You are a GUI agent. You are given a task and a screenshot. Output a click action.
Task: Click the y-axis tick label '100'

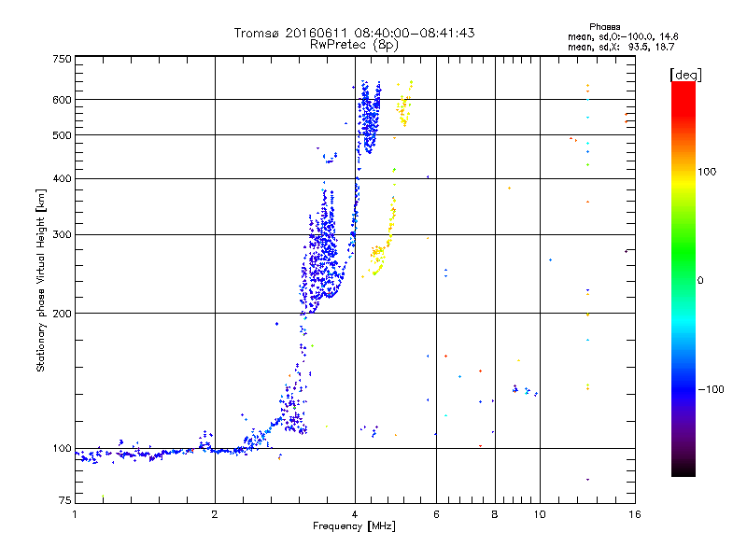[x=62, y=448]
